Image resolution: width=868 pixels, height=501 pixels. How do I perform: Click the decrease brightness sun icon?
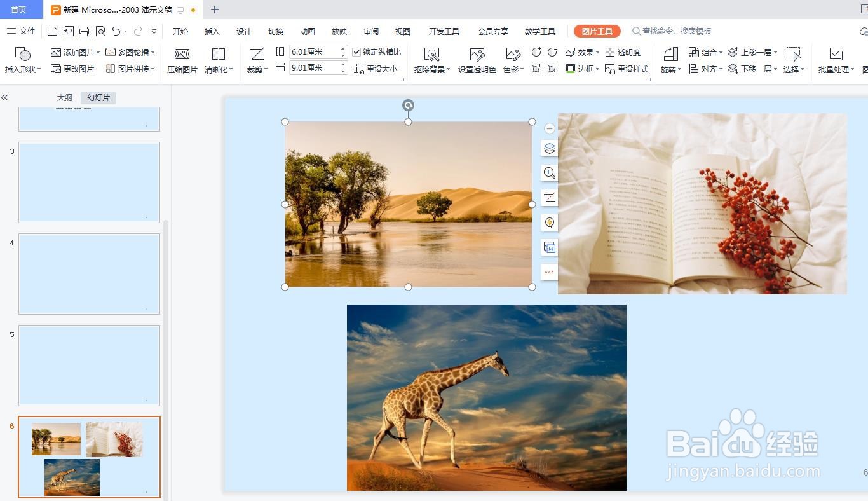552,69
